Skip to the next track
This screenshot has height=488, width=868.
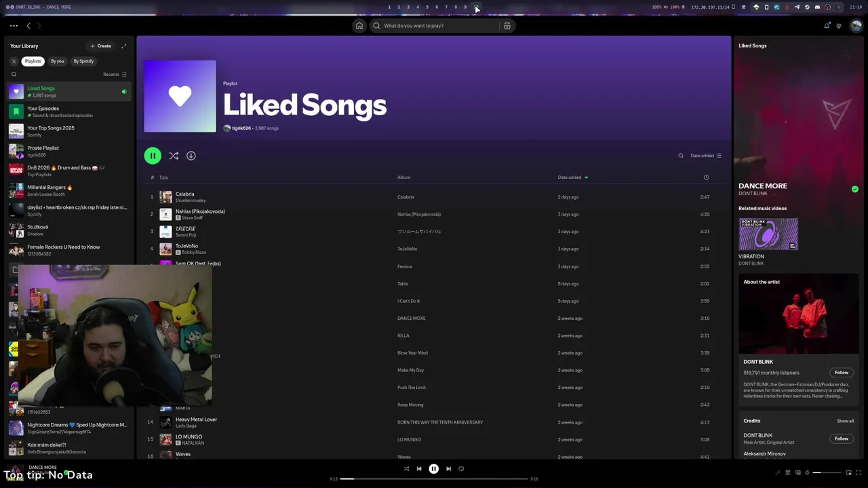[448, 469]
